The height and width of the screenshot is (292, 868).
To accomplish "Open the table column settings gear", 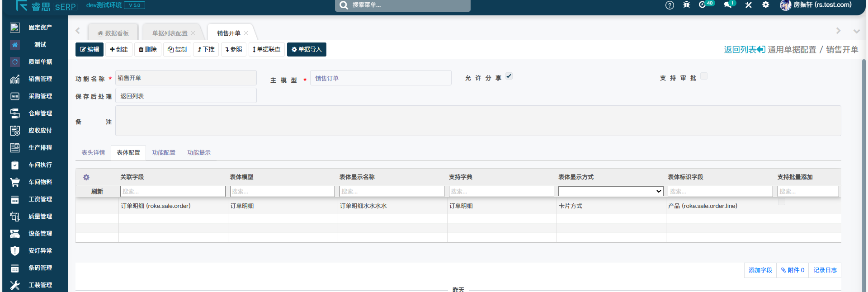I will (86, 177).
